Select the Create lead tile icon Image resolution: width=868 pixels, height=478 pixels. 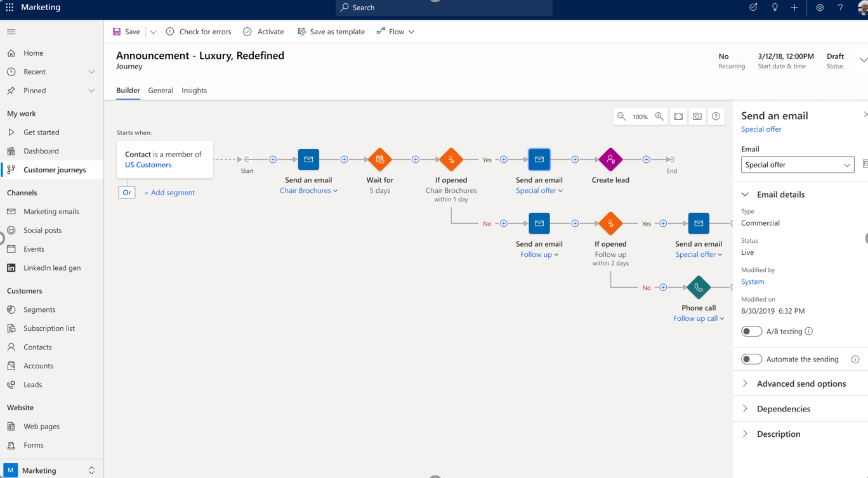tap(610, 160)
